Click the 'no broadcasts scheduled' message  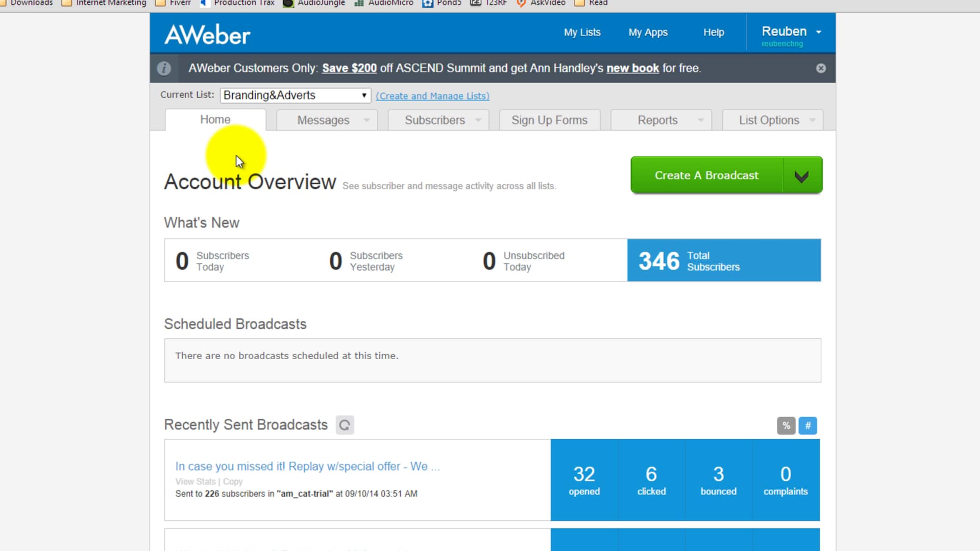point(287,356)
